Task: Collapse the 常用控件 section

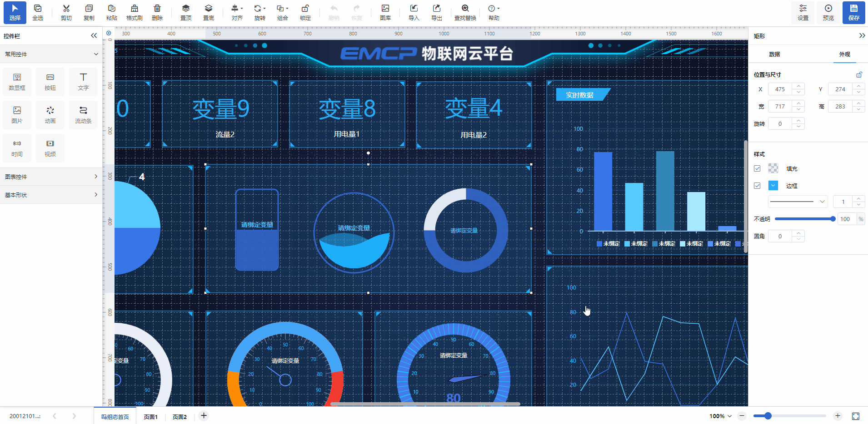Action: pos(51,54)
